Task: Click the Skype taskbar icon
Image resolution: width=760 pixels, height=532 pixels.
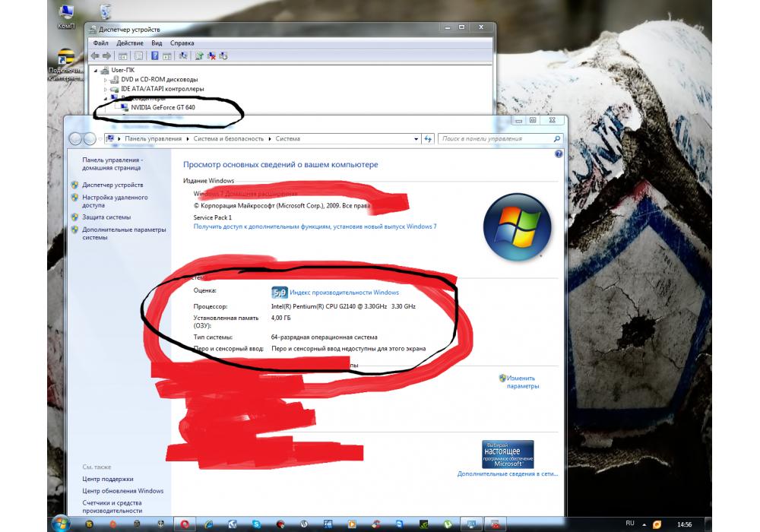Action: (256, 524)
